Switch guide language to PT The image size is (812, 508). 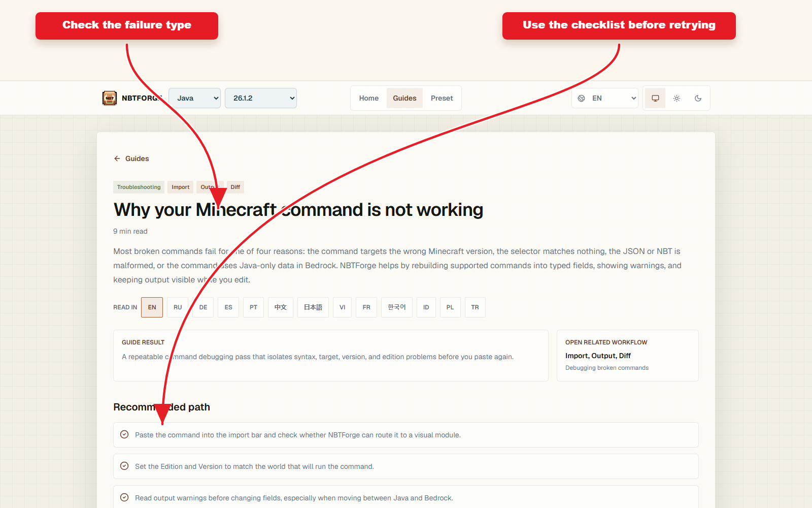point(253,307)
